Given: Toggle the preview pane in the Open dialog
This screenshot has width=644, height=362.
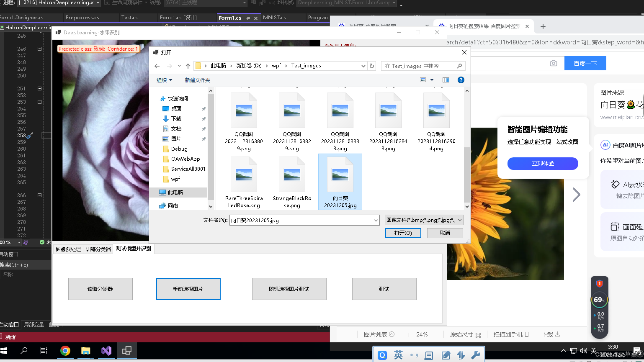Looking at the screenshot, I should click(446, 80).
